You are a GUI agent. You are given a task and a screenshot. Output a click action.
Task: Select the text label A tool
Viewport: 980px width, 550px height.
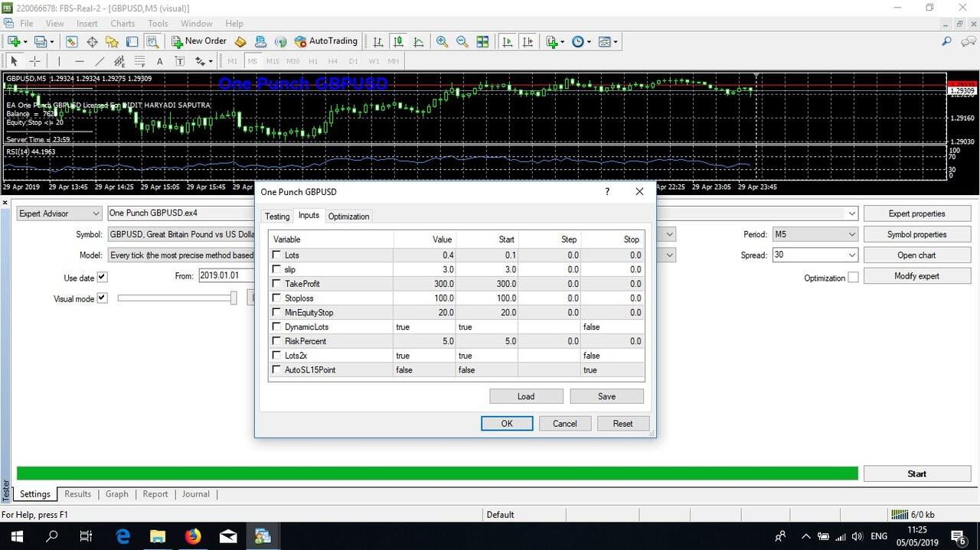pos(159,61)
